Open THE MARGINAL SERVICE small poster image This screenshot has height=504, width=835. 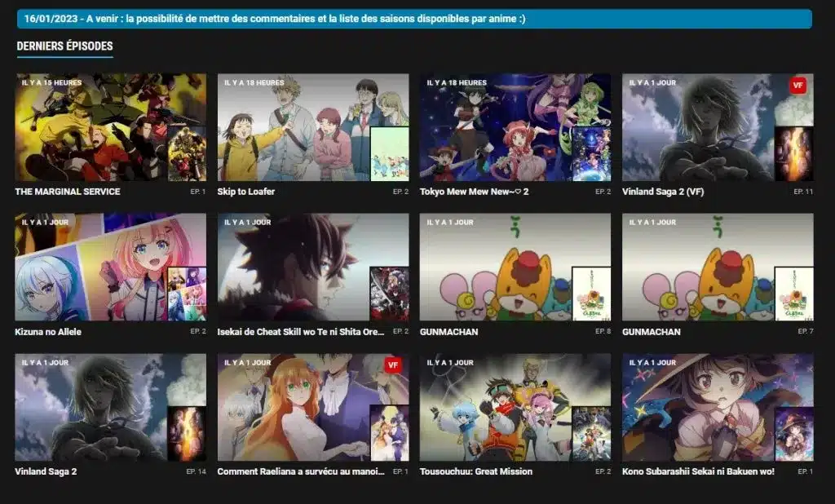[187, 153]
